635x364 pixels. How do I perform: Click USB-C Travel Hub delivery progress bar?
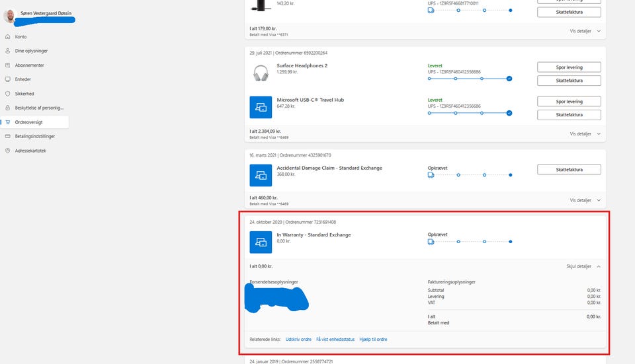click(470, 113)
